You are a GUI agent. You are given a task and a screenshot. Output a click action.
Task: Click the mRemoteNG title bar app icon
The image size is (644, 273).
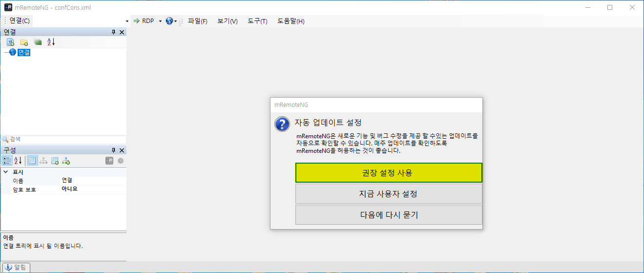click(x=8, y=7)
